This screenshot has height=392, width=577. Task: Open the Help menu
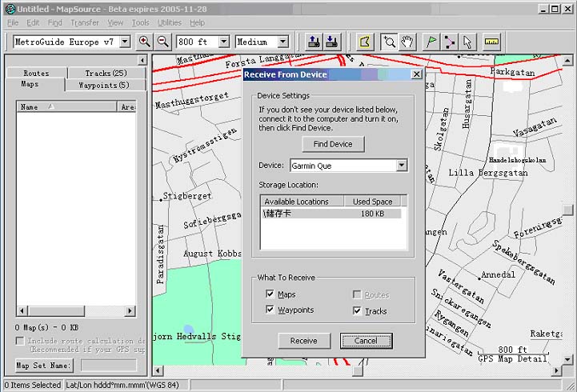pos(197,22)
